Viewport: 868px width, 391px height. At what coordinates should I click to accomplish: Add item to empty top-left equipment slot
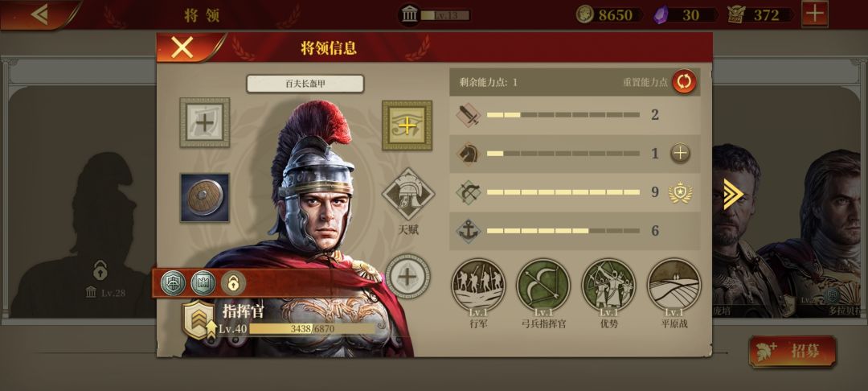click(204, 122)
